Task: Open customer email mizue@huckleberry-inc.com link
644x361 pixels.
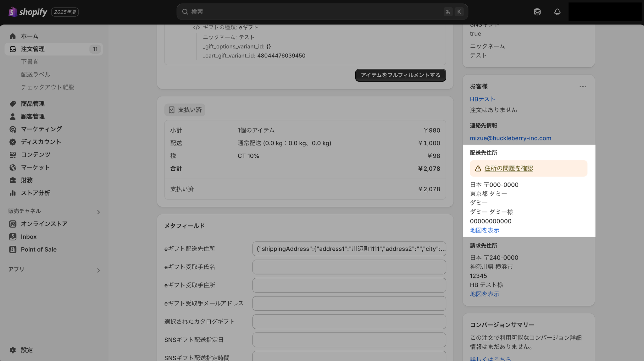Action: [510, 138]
